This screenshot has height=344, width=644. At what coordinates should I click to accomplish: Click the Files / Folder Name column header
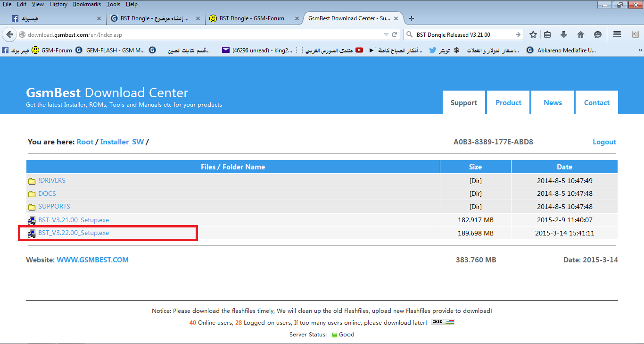tap(233, 167)
